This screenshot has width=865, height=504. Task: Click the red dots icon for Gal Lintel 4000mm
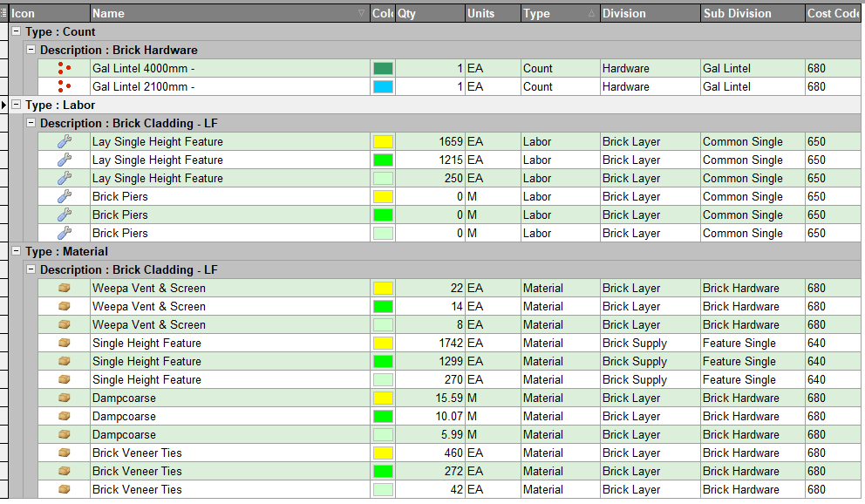point(64,68)
